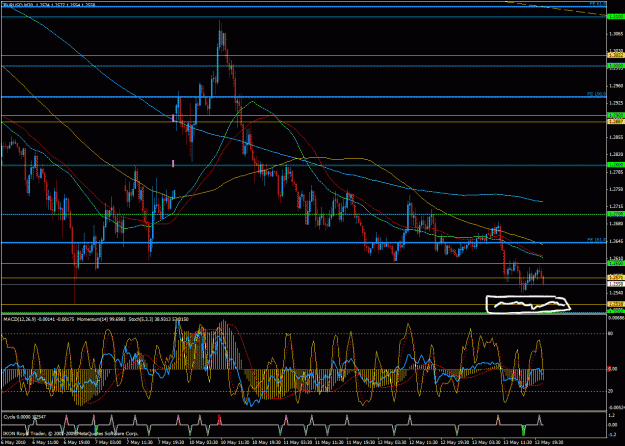Click the 20 level on oscillator scale
This screenshot has height=446, width=625.
[x=611, y=391]
